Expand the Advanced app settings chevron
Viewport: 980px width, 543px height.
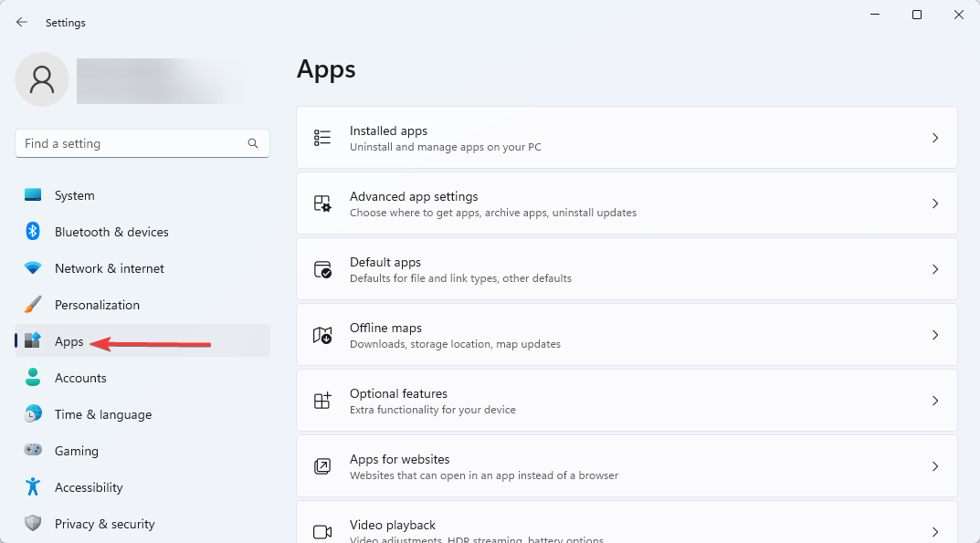click(935, 204)
